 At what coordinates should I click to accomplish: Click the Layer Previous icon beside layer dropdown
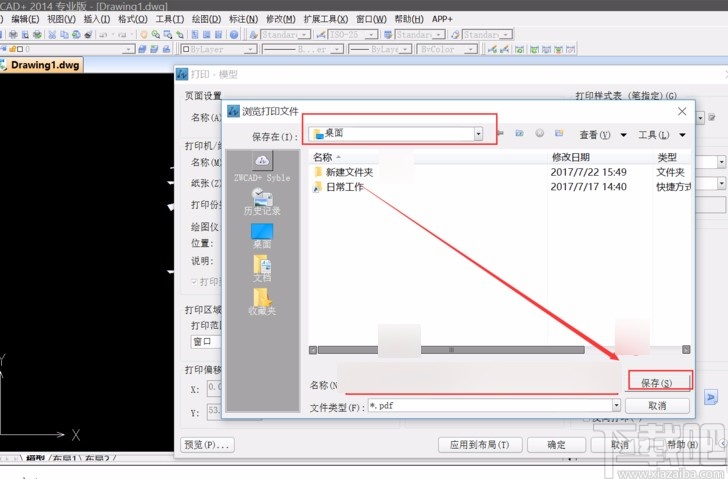[x=154, y=49]
